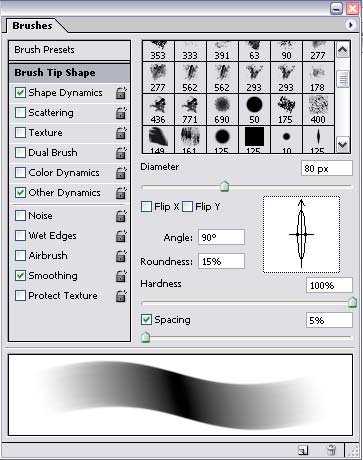Pick the 63 brush thumbnail
Viewport: 363px width, 460px height.
(254, 51)
